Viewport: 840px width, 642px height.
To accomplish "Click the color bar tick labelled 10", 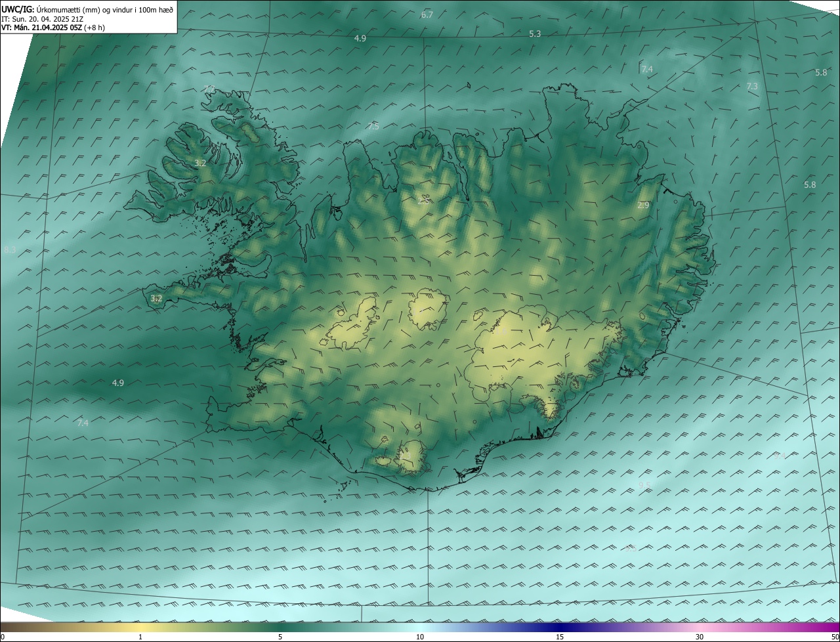I will click(x=420, y=637).
